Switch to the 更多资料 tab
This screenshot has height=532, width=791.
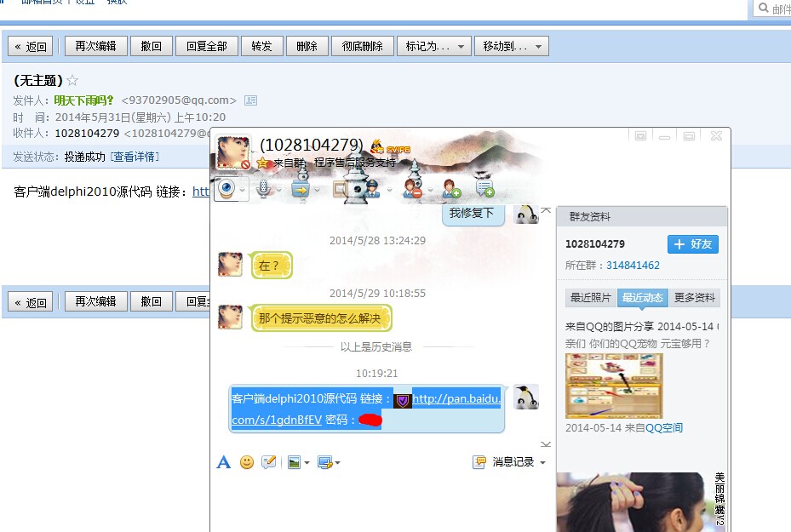point(695,298)
